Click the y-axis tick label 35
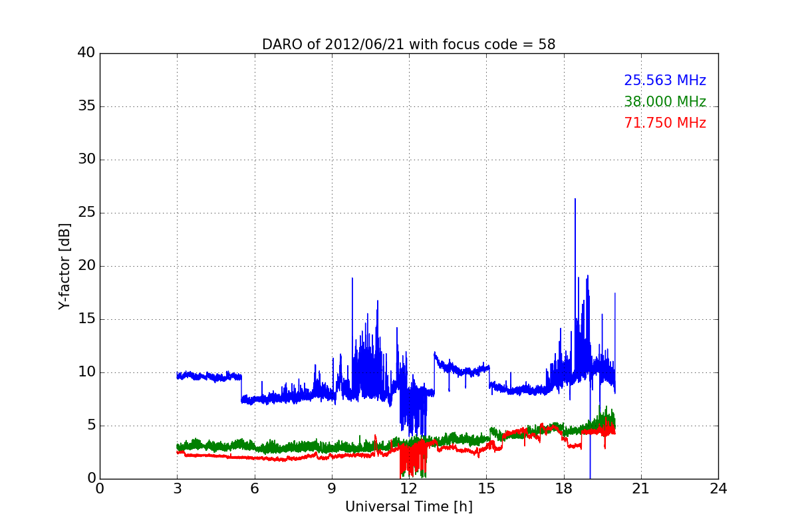 (86, 106)
